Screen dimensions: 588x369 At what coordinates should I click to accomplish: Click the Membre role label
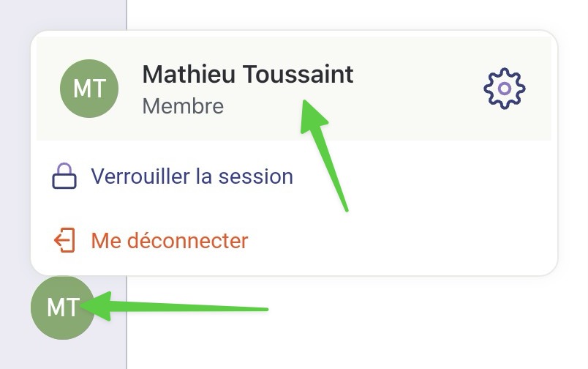pos(183,106)
